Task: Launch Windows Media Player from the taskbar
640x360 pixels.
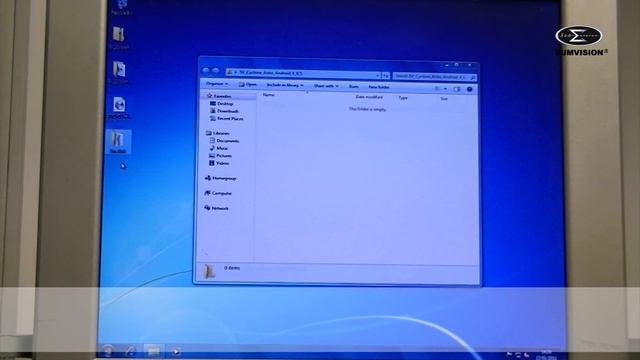Action: pos(176,351)
